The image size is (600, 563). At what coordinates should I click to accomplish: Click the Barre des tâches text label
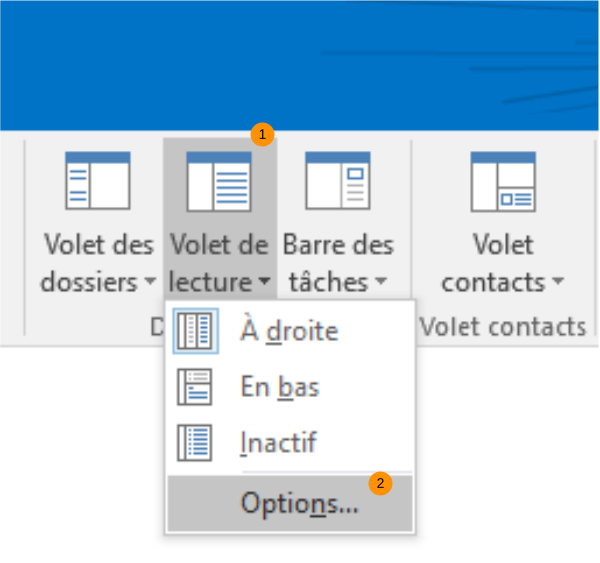pyautogui.click(x=338, y=263)
